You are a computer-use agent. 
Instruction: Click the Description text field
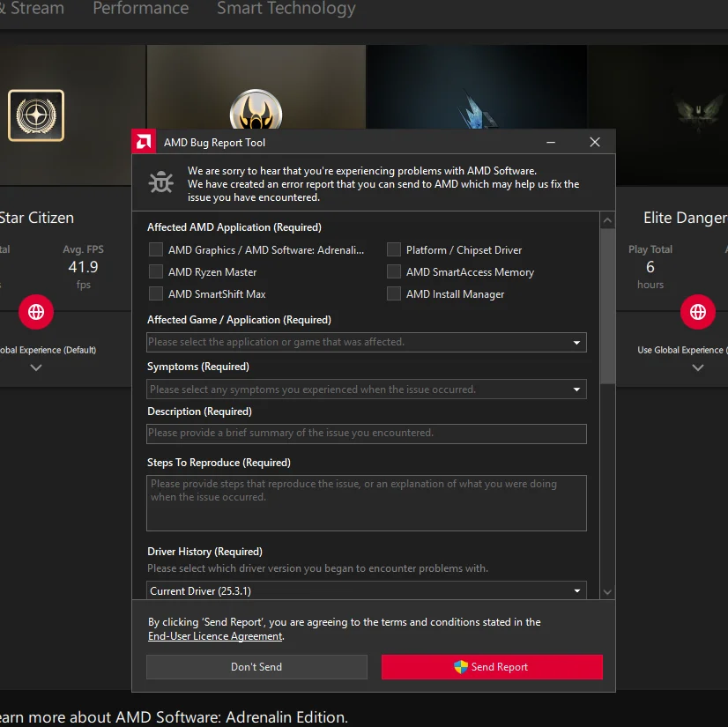click(367, 434)
